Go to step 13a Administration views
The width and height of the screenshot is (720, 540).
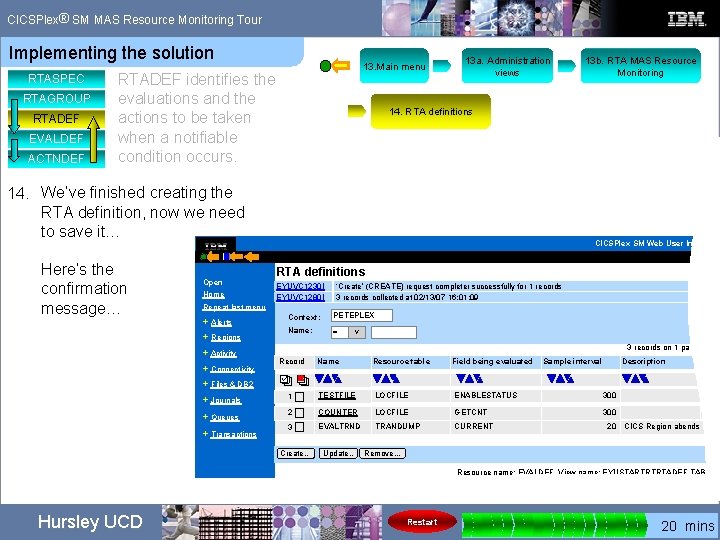(x=507, y=66)
